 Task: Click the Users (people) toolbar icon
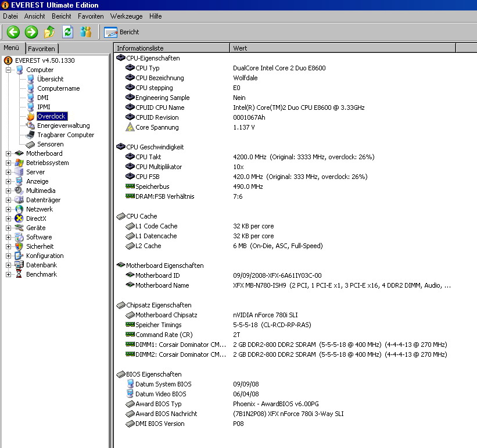[x=85, y=31]
